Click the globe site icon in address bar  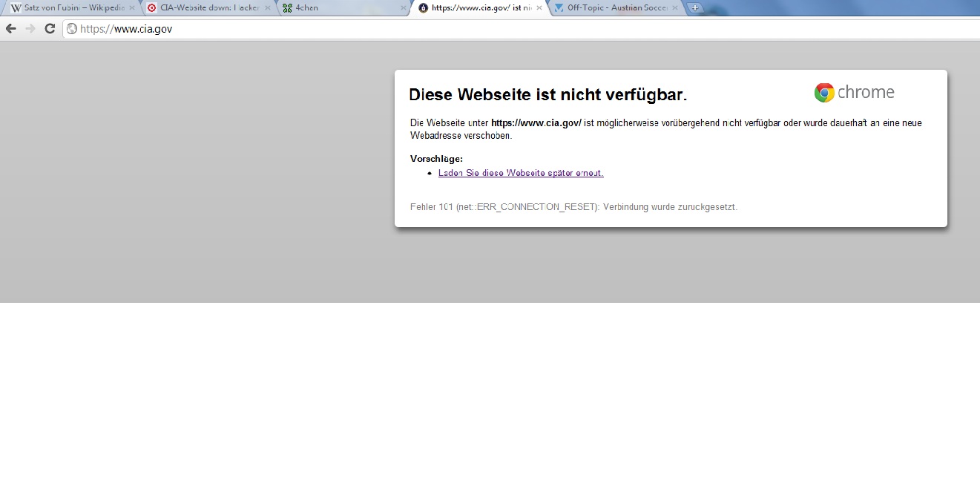[x=72, y=29]
